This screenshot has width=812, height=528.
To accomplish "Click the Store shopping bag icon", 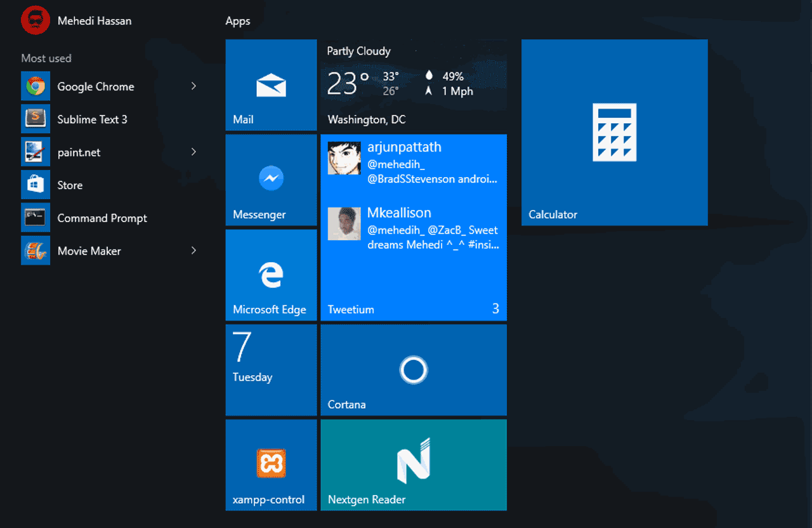I will [x=36, y=185].
